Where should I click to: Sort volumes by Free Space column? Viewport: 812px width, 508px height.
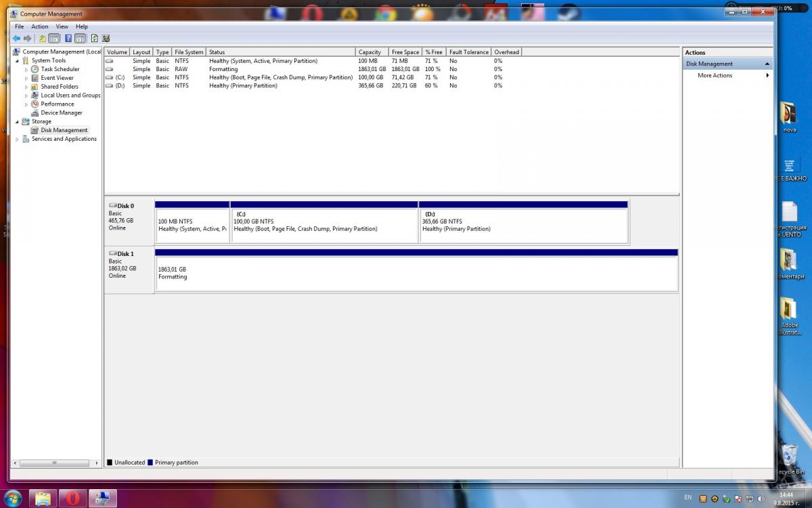pos(405,52)
